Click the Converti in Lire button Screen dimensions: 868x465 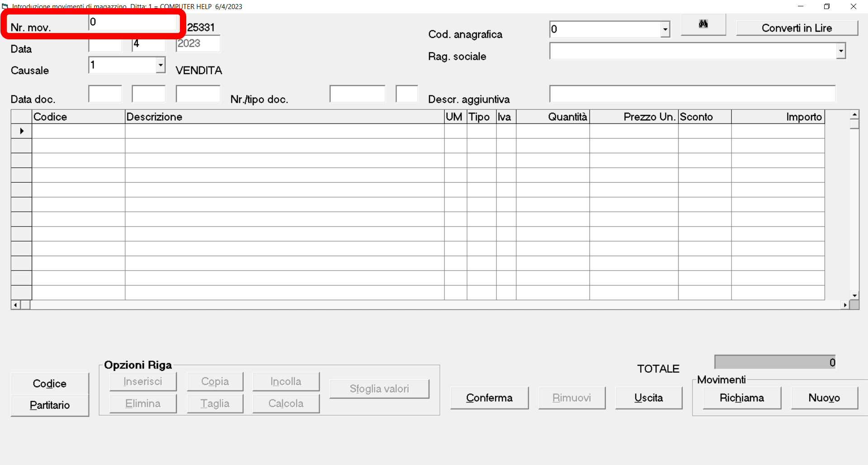pos(797,28)
